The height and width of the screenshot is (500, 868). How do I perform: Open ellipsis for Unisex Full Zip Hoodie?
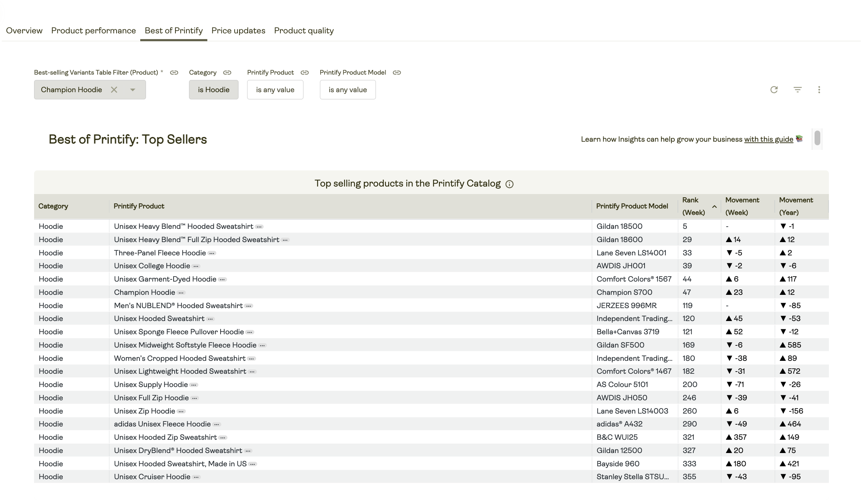tap(195, 398)
